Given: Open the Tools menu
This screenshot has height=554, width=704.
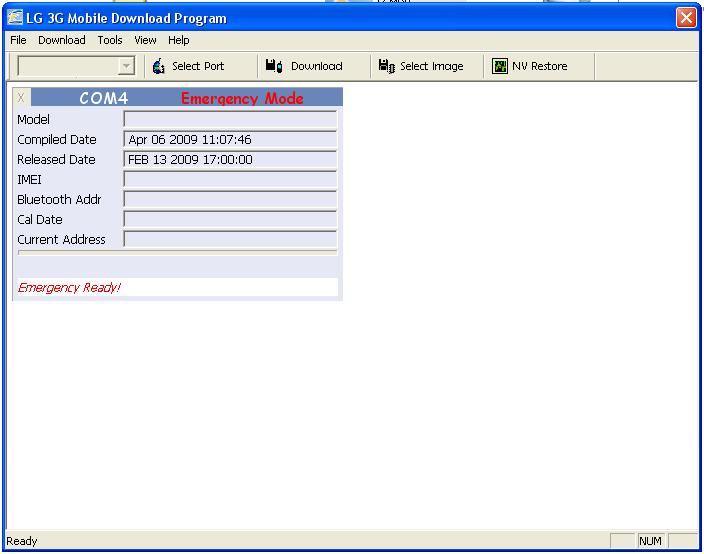Looking at the screenshot, I should tap(110, 40).
